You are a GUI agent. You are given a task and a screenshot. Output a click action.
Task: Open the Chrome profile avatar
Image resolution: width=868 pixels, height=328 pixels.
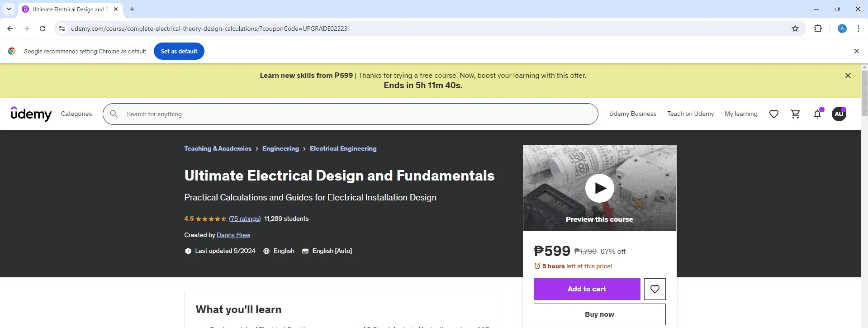842,29
